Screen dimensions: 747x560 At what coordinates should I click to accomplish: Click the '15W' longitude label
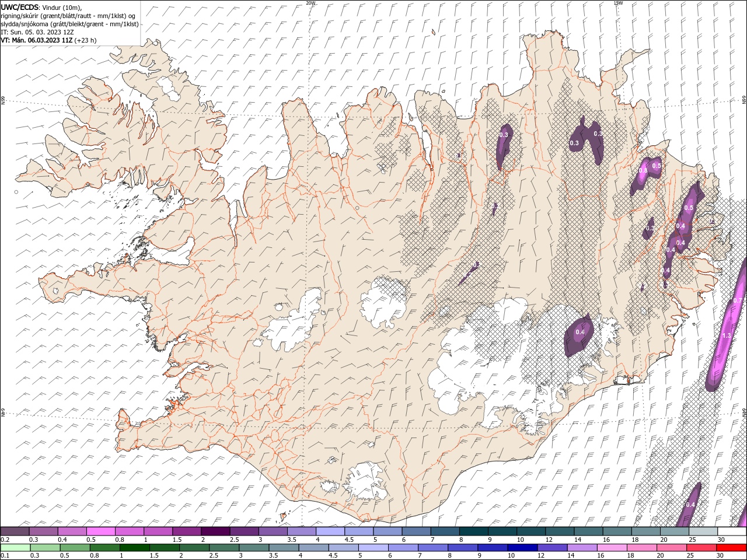pyautogui.click(x=618, y=3)
